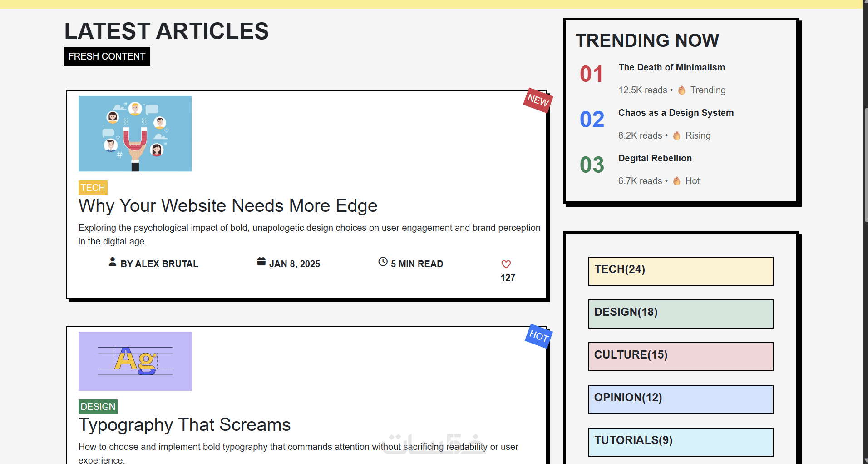Click the 'How to choose and implement' description
The image size is (868, 464).
point(298,453)
